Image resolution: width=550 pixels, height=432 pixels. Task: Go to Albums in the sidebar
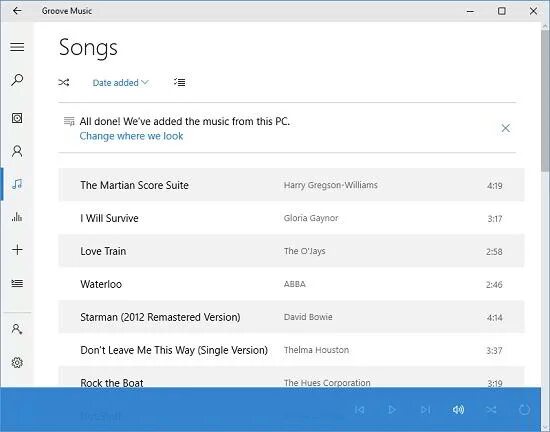click(x=17, y=118)
